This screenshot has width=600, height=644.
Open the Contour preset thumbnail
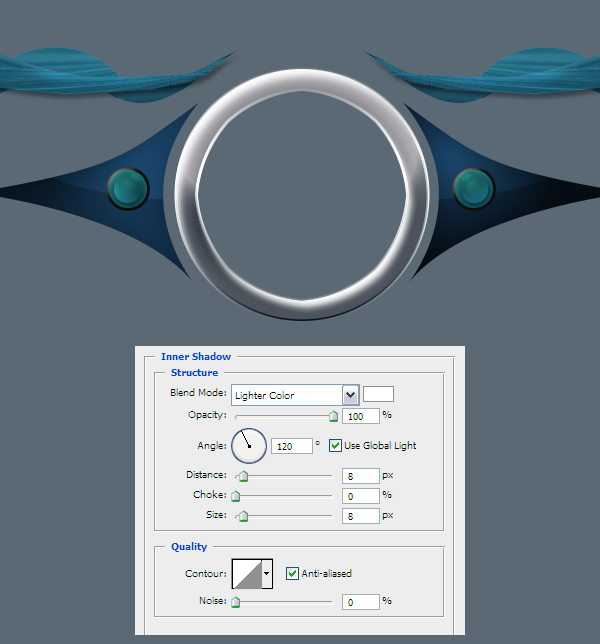247,574
